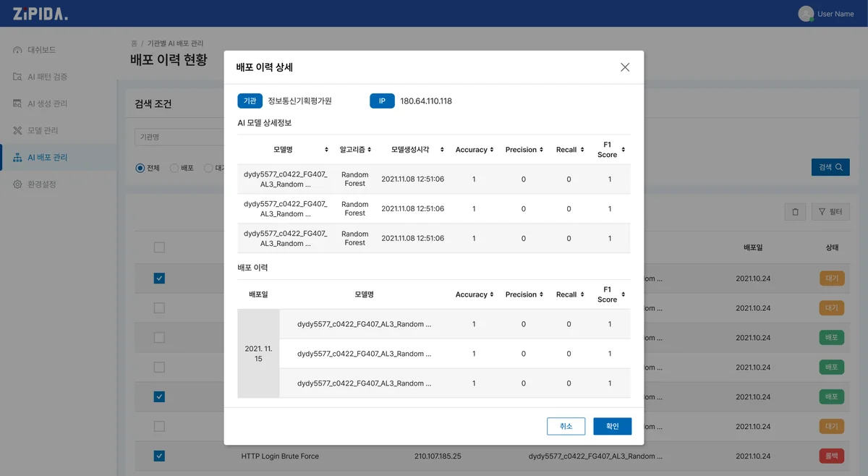Click the 검색 search button
This screenshot has height=476, width=868.
coord(830,167)
